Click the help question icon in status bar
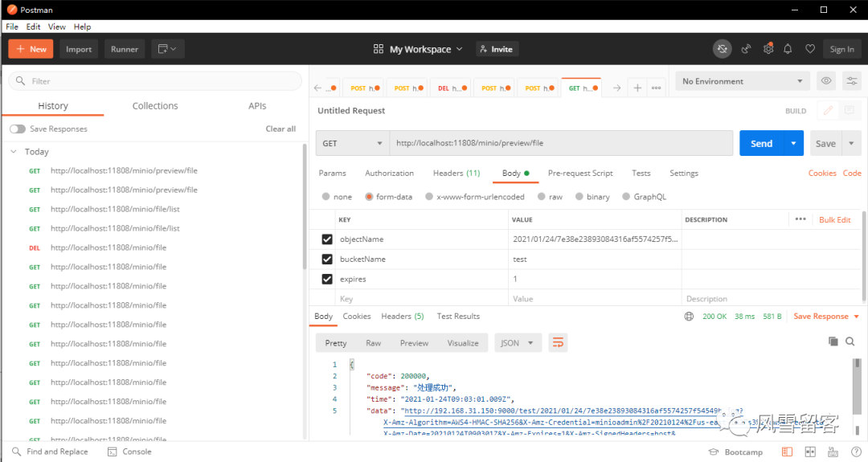This screenshot has width=868, height=462. pyautogui.click(x=856, y=452)
